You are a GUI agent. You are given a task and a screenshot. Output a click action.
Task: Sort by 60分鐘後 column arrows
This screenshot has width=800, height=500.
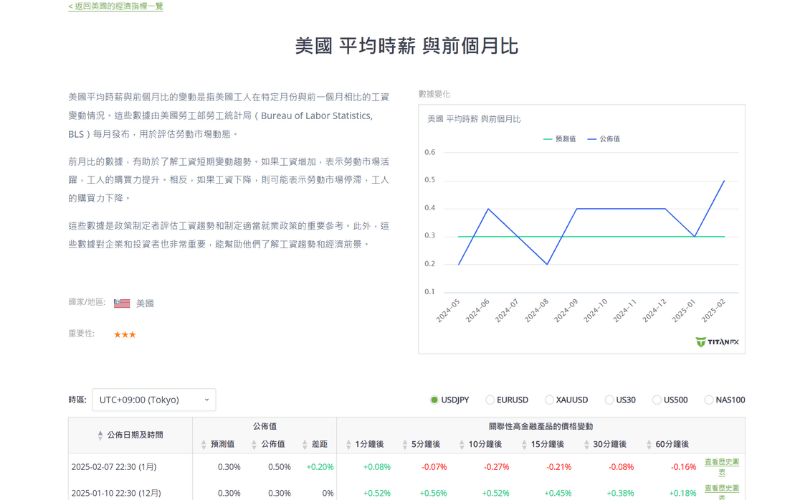[x=648, y=444]
